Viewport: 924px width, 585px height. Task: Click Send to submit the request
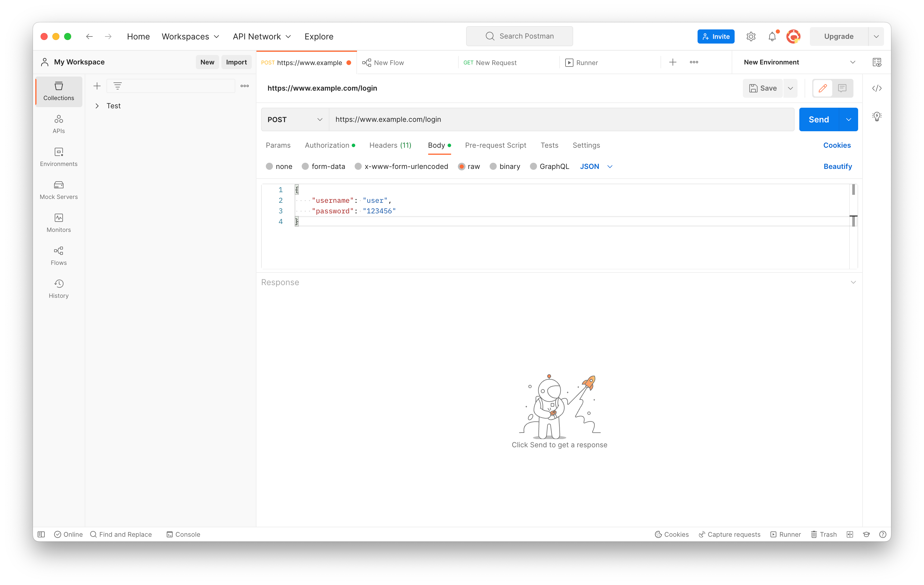pos(818,119)
